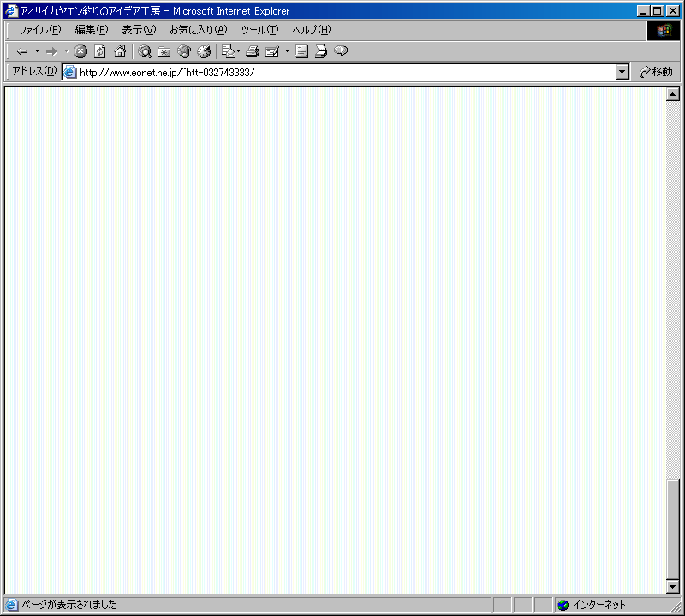Viewport: 685px width, 616px height.
Task: Open the 表示(V) menu
Action: coord(139,30)
